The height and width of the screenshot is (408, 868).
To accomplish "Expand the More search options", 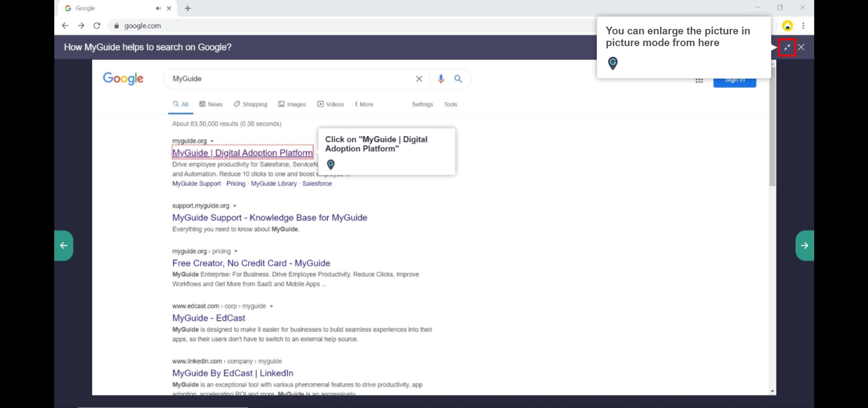I will tap(364, 104).
